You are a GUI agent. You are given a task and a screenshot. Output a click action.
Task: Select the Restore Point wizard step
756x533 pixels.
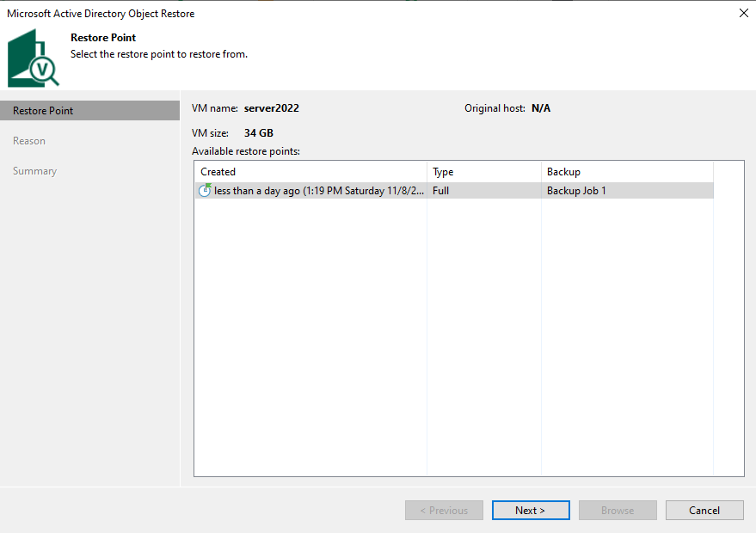click(43, 111)
